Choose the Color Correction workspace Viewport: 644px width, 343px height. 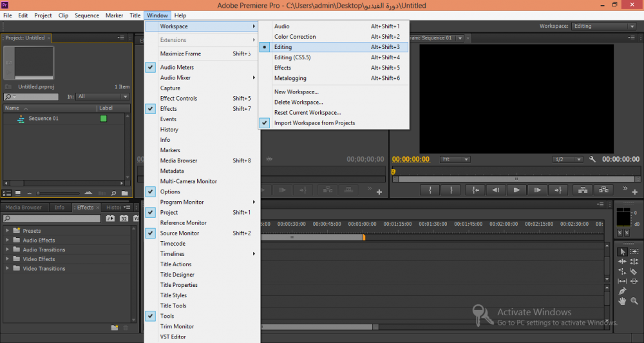click(295, 37)
